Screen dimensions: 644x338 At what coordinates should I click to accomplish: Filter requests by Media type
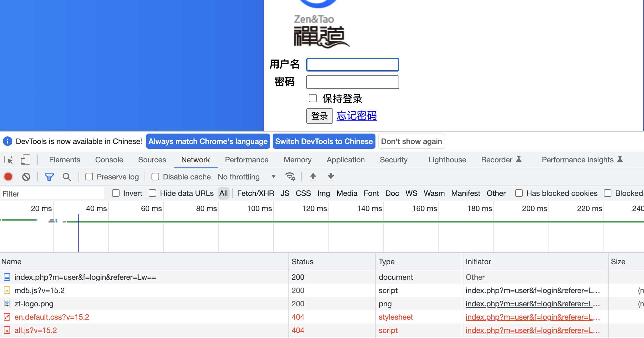(347, 193)
